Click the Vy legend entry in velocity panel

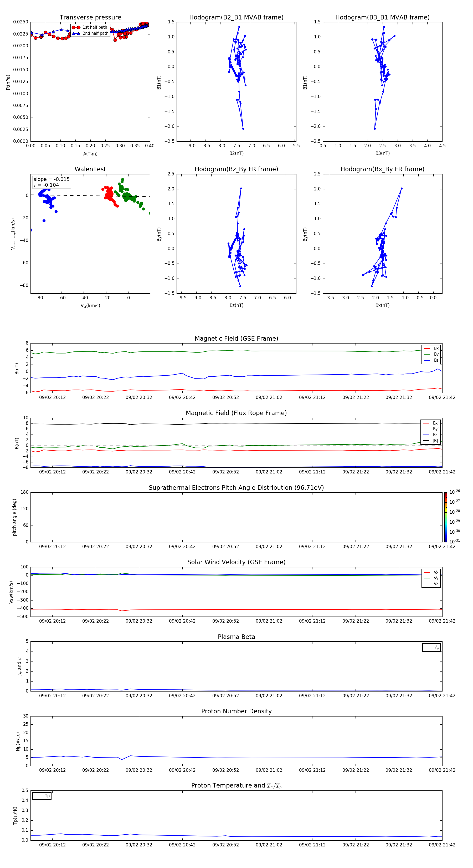coord(431,578)
